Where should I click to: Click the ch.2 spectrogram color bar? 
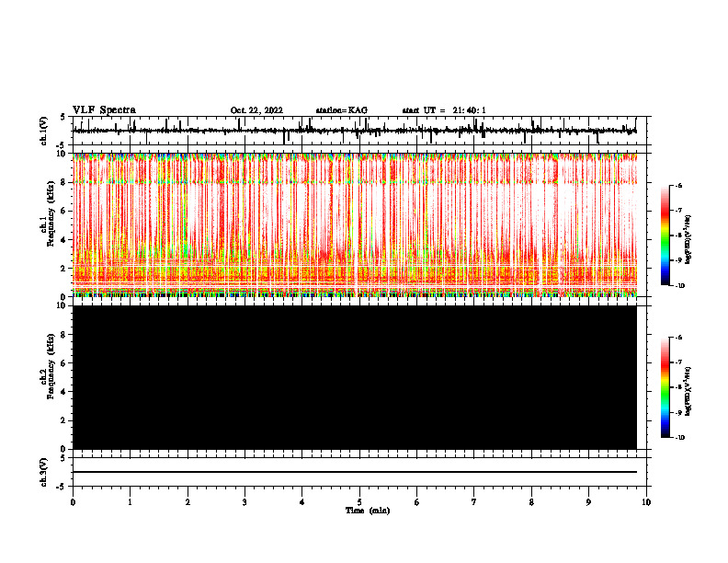pyautogui.click(x=665, y=387)
